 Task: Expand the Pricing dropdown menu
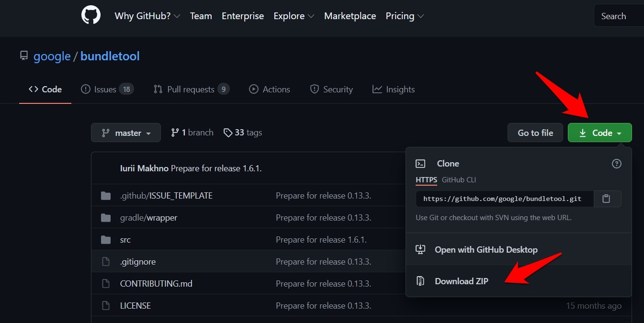coord(405,16)
